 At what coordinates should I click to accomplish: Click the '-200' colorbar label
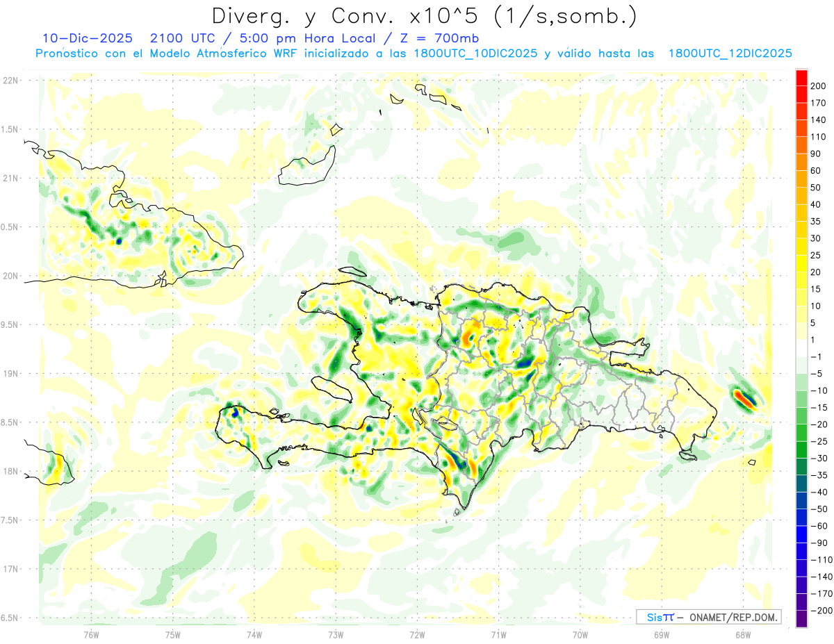[821, 611]
